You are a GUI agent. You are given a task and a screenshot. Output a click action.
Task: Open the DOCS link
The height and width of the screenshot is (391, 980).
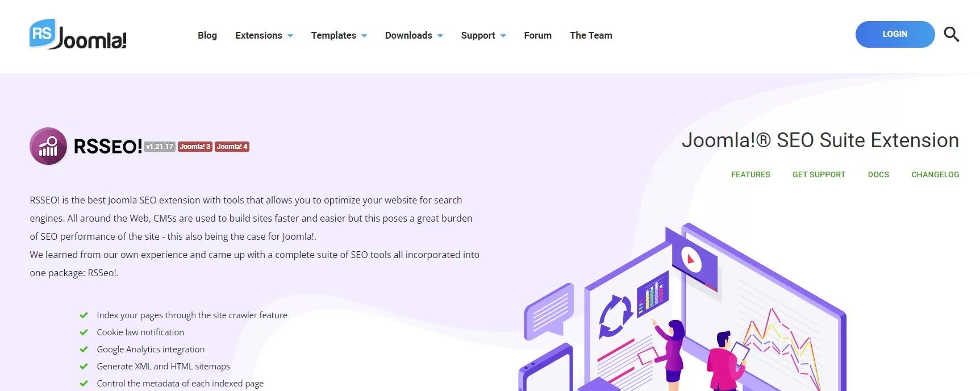point(878,174)
